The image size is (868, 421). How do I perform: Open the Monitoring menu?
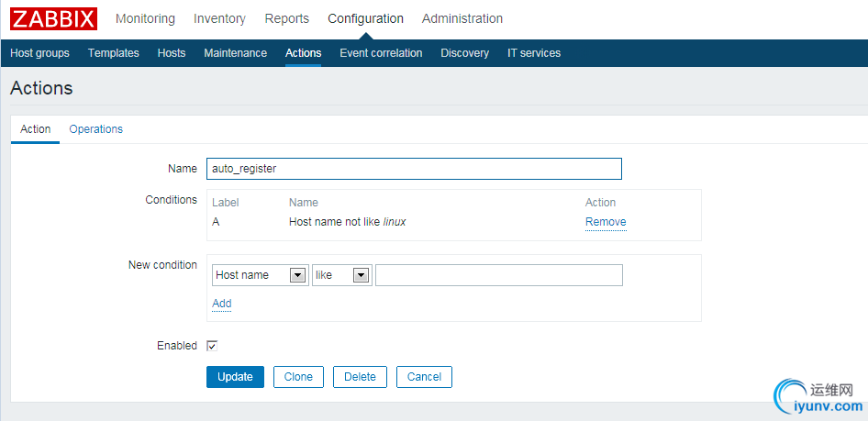pos(145,18)
